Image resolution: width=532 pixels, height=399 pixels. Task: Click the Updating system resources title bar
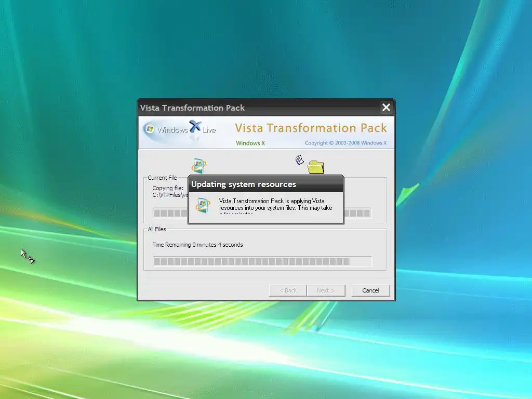tap(265, 184)
